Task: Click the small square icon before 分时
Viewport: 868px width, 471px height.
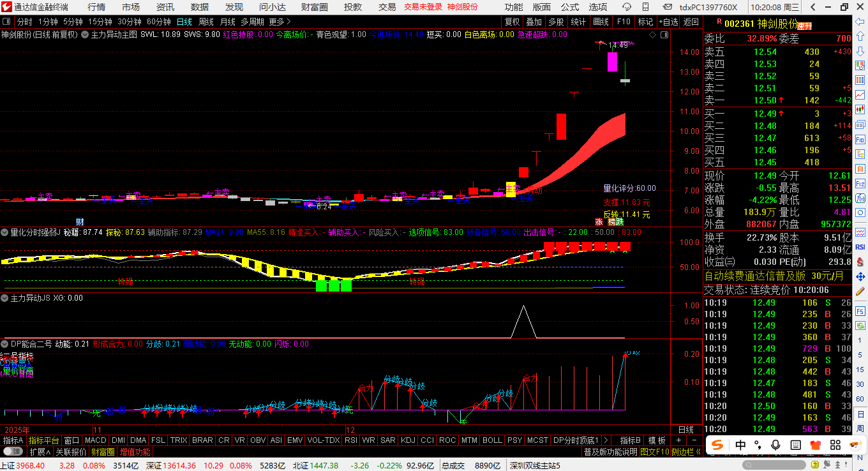Action: 6,21
